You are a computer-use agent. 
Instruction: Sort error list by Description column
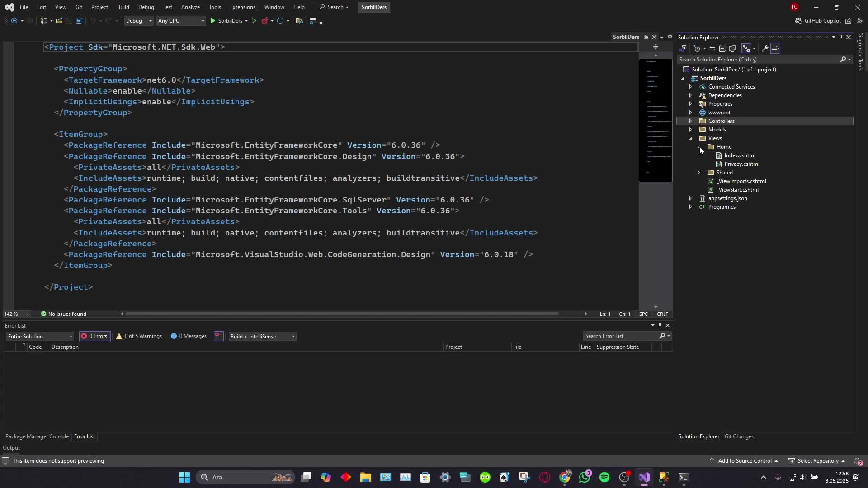tap(65, 347)
